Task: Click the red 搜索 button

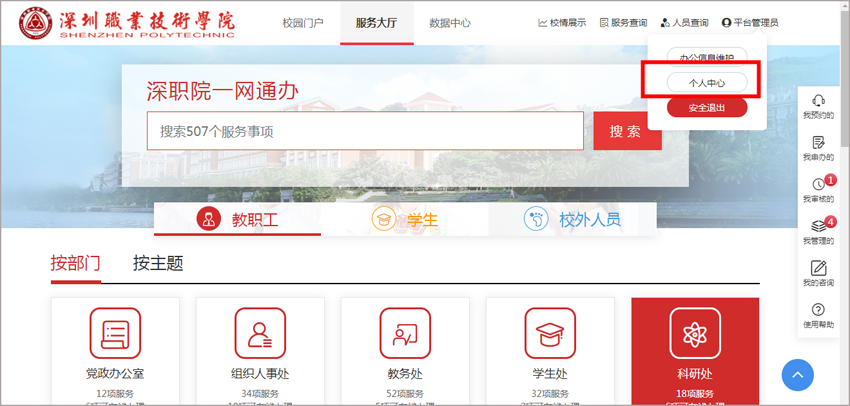Action: [626, 131]
